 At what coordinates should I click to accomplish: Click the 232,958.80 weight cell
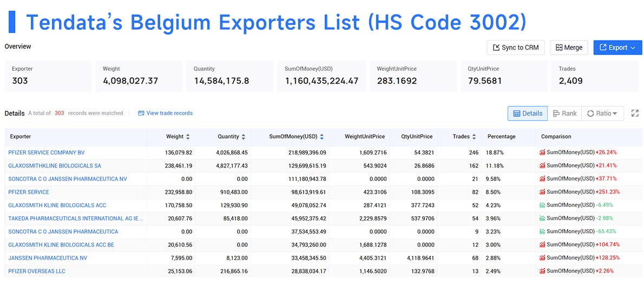178,192
